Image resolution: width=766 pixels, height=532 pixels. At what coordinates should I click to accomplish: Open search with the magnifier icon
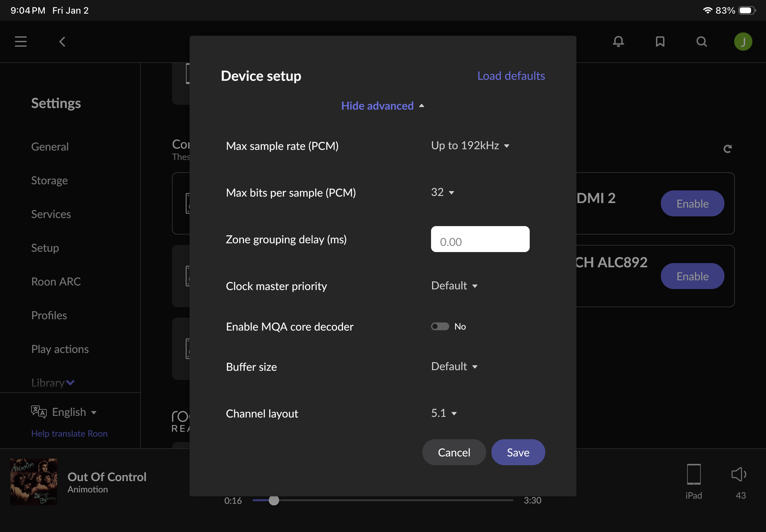click(702, 41)
